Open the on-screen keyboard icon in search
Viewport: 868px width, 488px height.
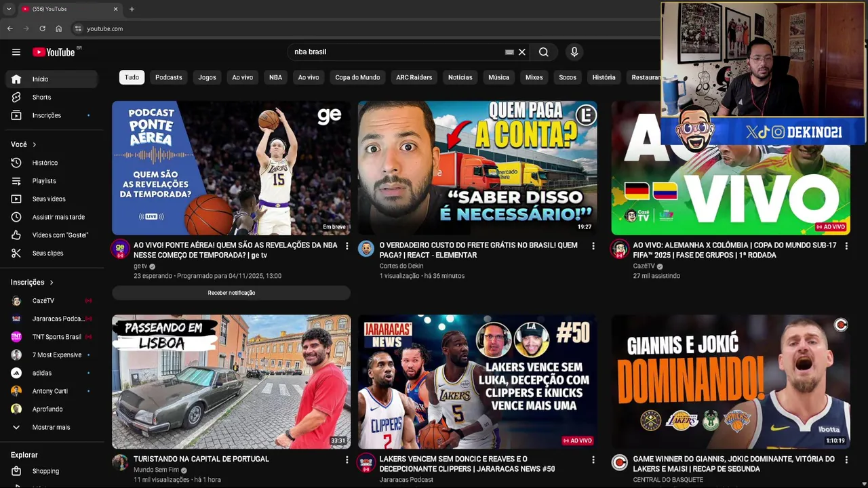[509, 52]
